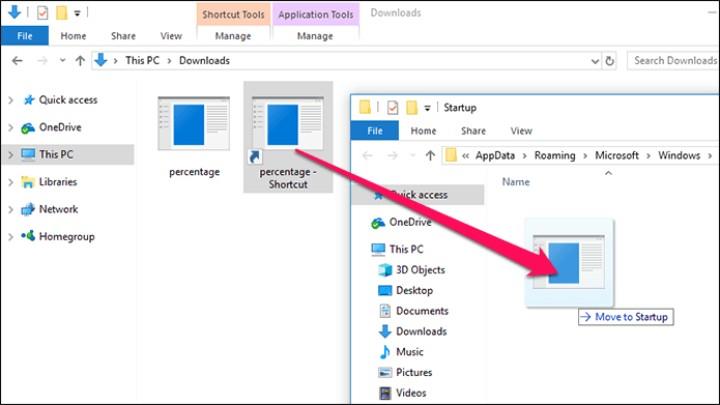Expand the Quick access tree node
This screenshot has width=720, height=405.
coord(10,100)
